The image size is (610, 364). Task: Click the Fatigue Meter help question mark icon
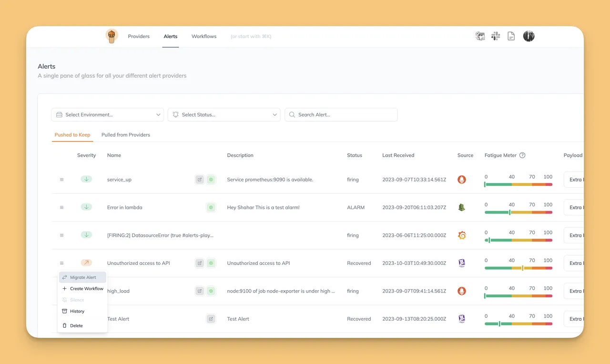click(x=522, y=155)
